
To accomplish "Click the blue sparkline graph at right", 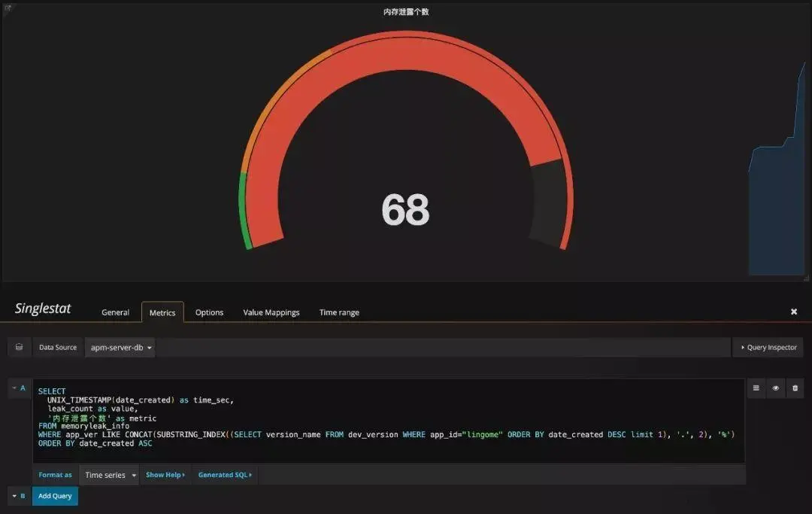I will 777,207.
